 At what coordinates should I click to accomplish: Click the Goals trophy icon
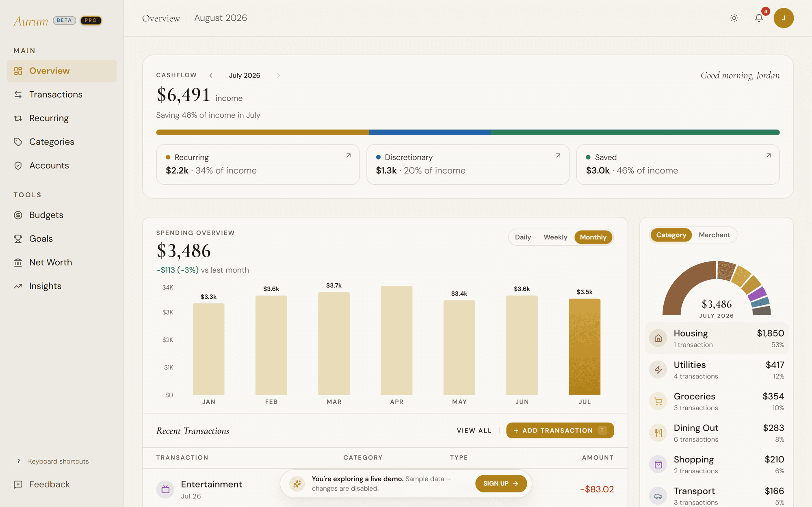pyautogui.click(x=18, y=239)
